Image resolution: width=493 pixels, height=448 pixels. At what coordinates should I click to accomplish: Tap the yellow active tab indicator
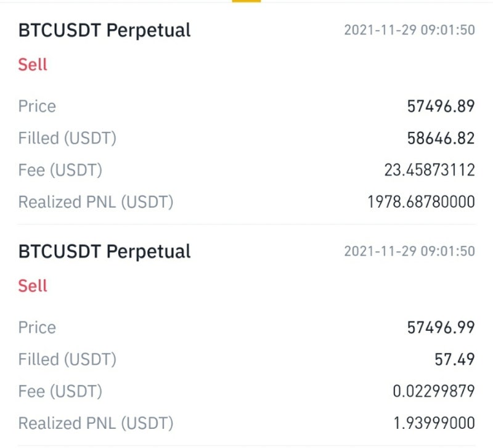(x=246, y=1)
